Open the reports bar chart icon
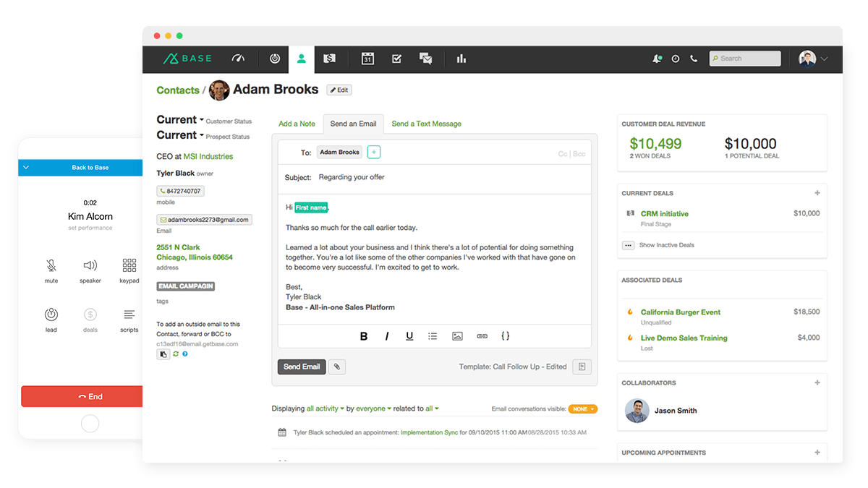This screenshot has height=488, width=868. click(461, 59)
